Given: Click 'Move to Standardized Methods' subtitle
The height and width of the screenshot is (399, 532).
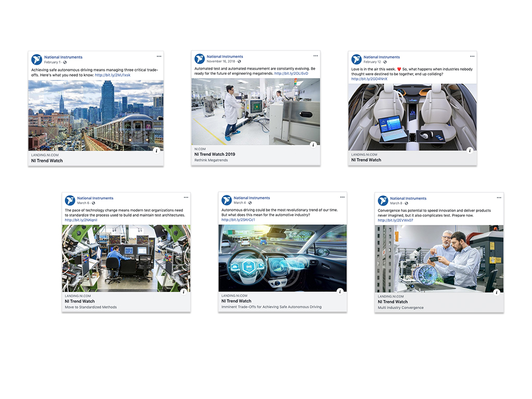Looking at the screenshot, I should pos(90,307).
